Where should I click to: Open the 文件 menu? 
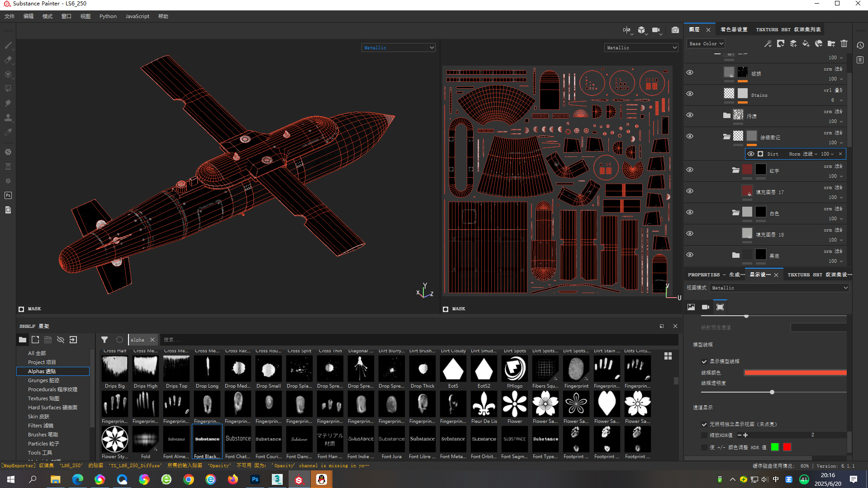(x=9, y=16)
